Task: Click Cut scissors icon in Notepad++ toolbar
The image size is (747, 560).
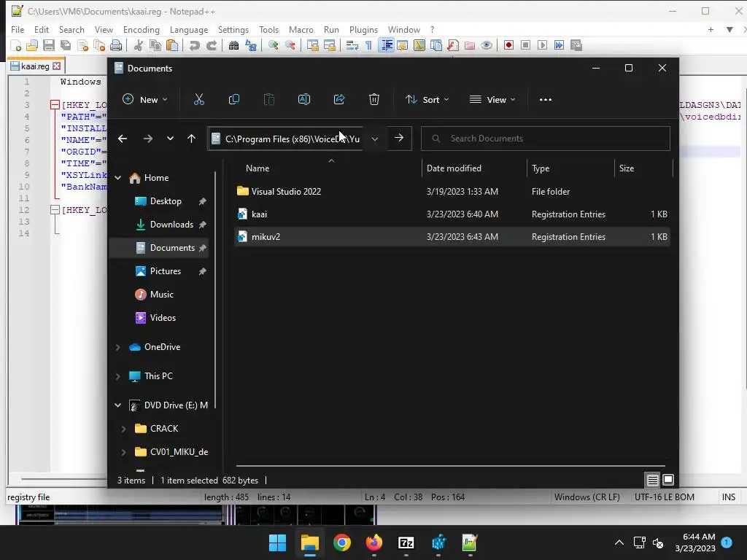Action: point(138,45)
